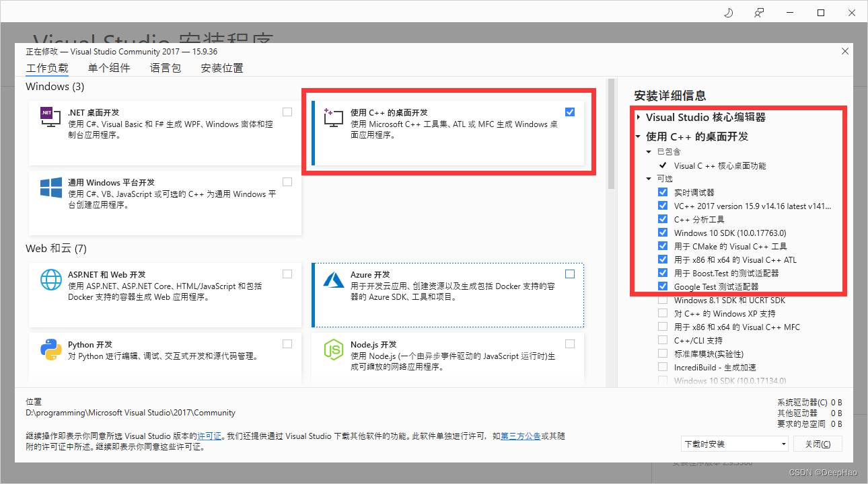Check IncrediBuild - 生成加速 component

pyautogui.click(x=663, y=367)
